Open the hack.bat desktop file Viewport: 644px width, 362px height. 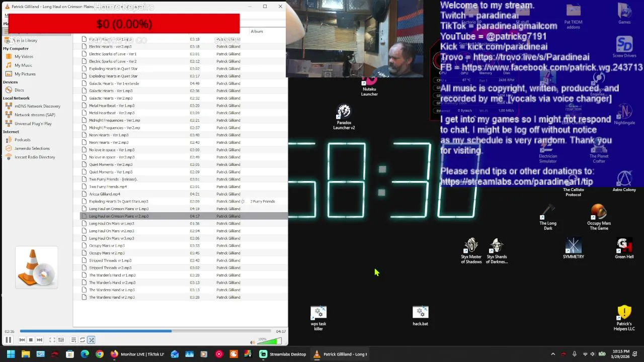point(420,316)
